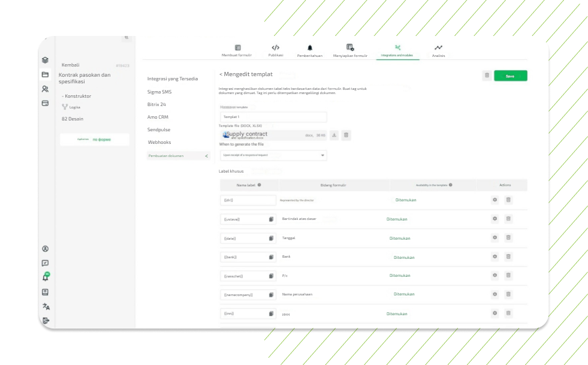
Task: Click the green Save button
Action: point(510,76)
